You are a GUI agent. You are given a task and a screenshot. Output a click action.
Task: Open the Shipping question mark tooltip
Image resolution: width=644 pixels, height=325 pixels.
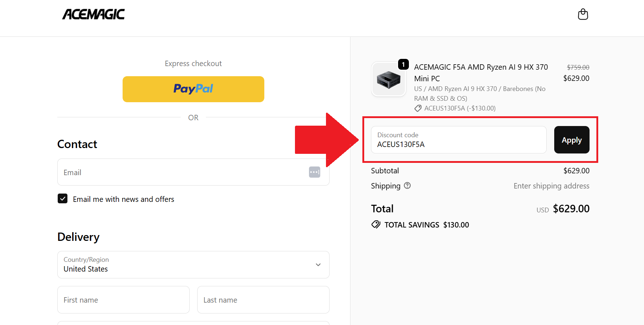(x=407, y=186)
